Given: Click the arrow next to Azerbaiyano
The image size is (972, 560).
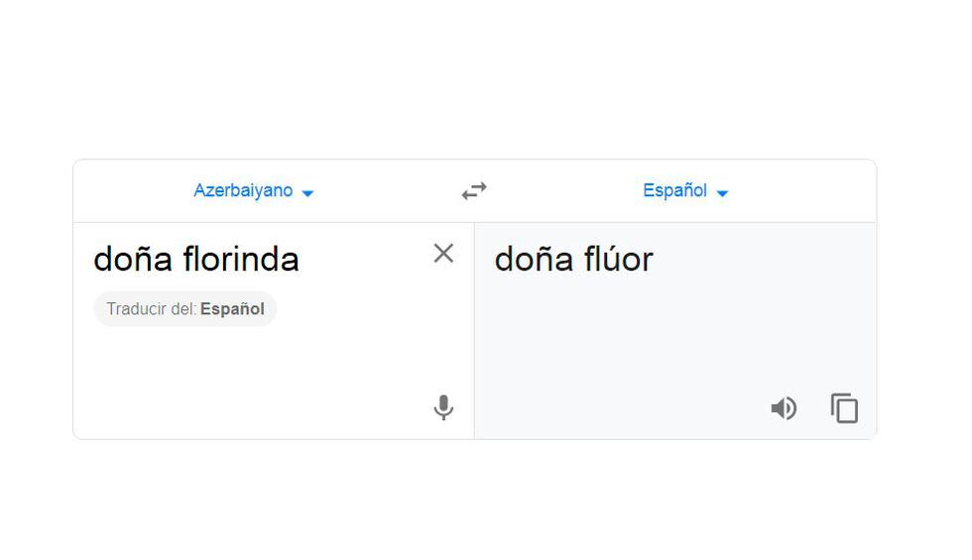Looking at the screenshot, I should click(x=307, y=193).
